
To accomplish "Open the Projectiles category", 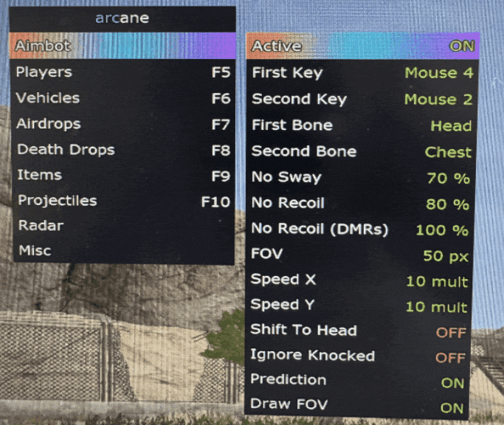I will (x=122, y=201).
